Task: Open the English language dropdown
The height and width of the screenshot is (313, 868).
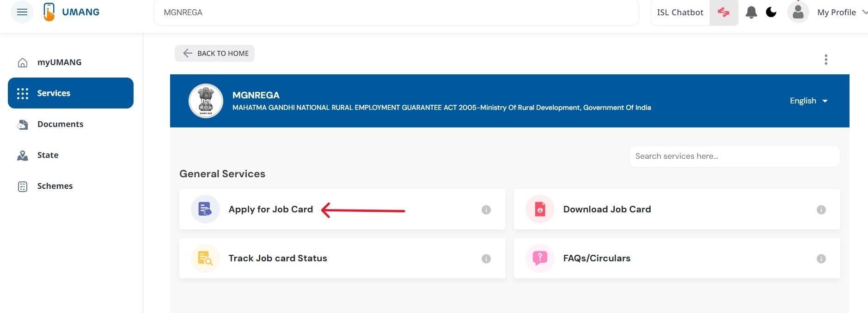Action: point(808,101)
